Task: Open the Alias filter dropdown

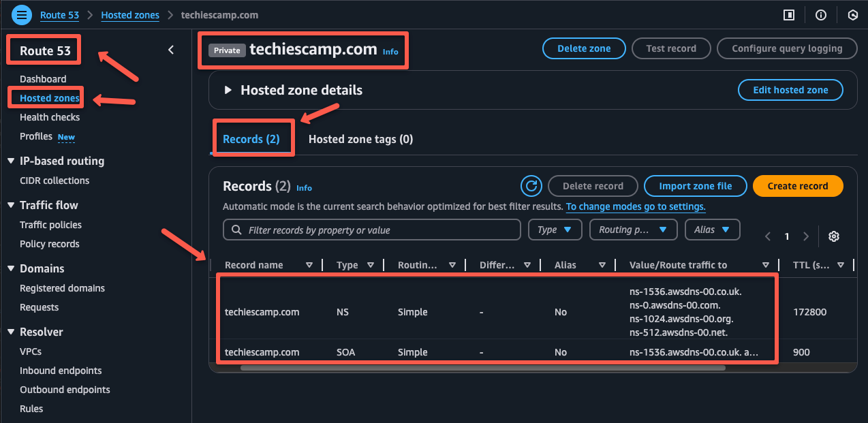Action: pos(712,230)
